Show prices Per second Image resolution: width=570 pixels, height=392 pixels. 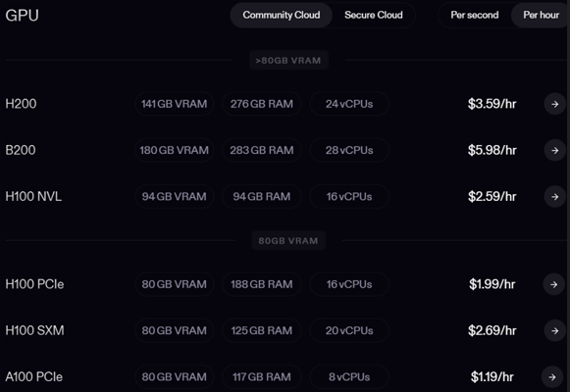tap(475, 15)
